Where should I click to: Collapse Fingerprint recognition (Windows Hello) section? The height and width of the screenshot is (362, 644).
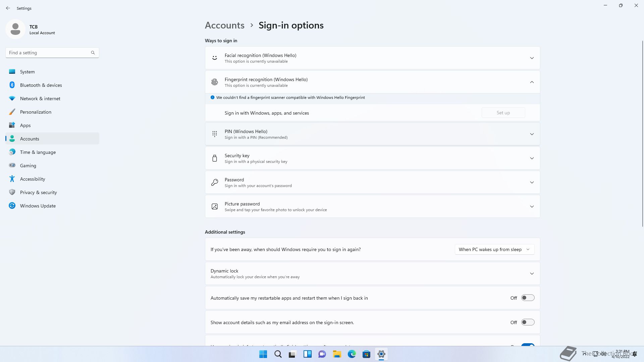click(x=532, y=82)
